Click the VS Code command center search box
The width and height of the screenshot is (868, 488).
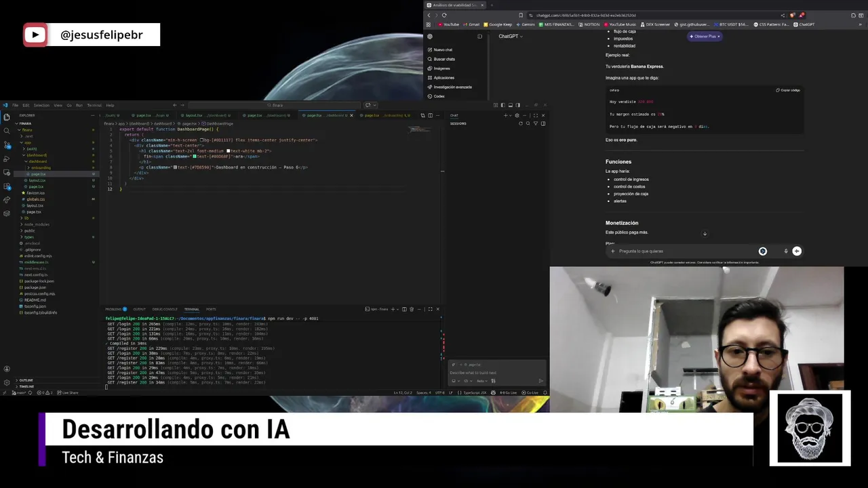[x=275, y=105]
